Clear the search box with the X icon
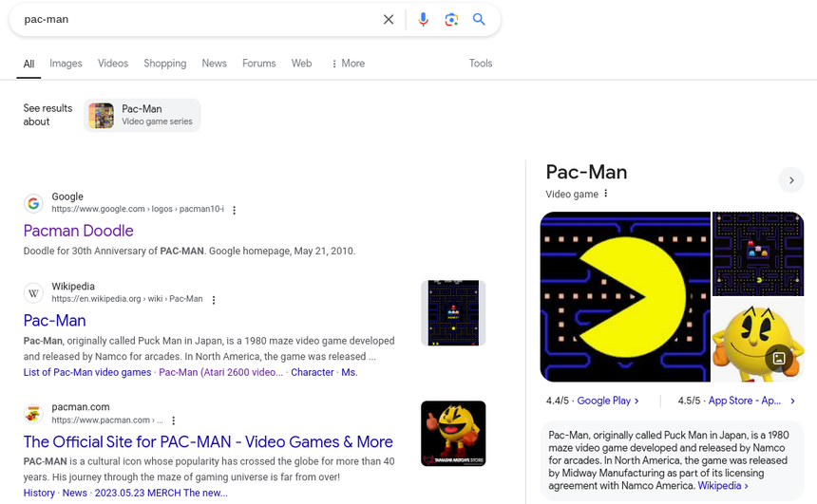The height and width of the screenshot is (504, 817). click(x=389, y=20)
